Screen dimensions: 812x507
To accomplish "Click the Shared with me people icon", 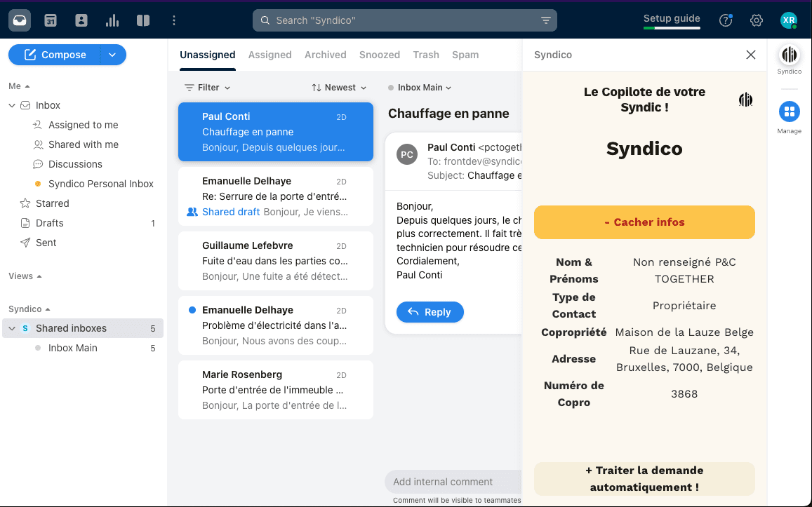I will (x=38, y=144).
